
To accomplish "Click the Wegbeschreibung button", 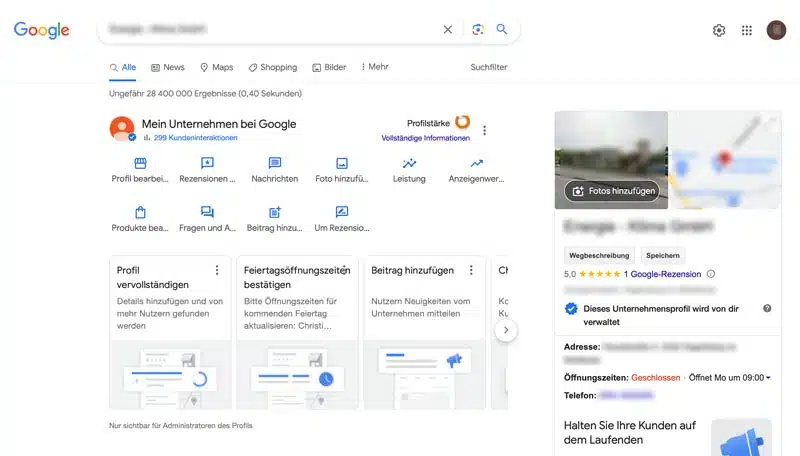I will [x=599, y=256].
